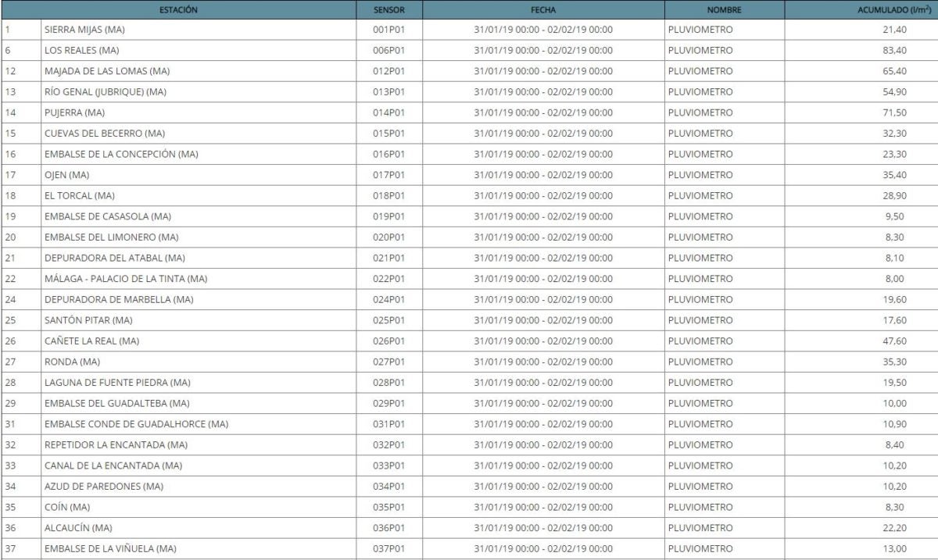Select sensor code 028P01
Image resolution: width=938 pixels, height=560 pixels.
[388, 383]
